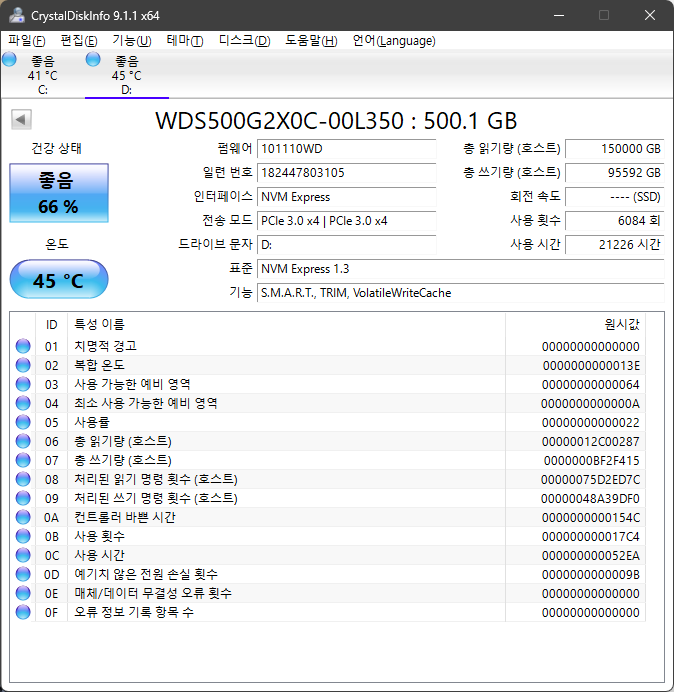Screen dimensions: 674x692
Task: Click power on count value 6084 회
Action: pos(614,221)
